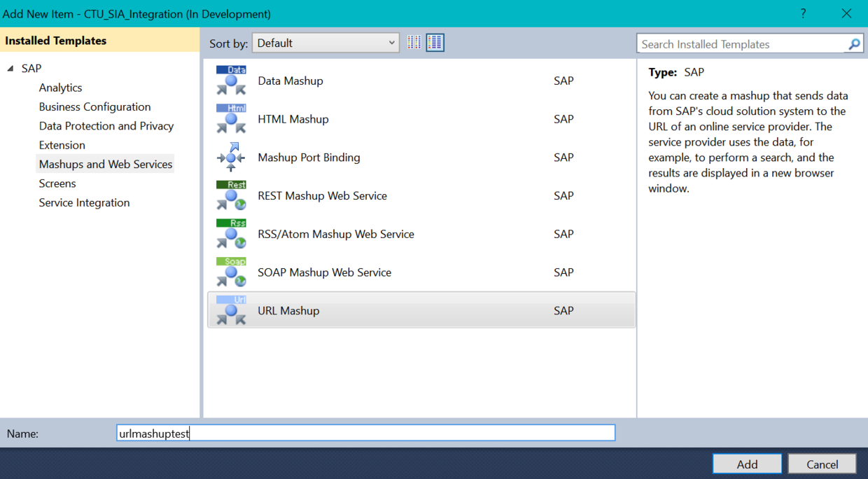Select the URL Mashup label

tap(288, 310)
